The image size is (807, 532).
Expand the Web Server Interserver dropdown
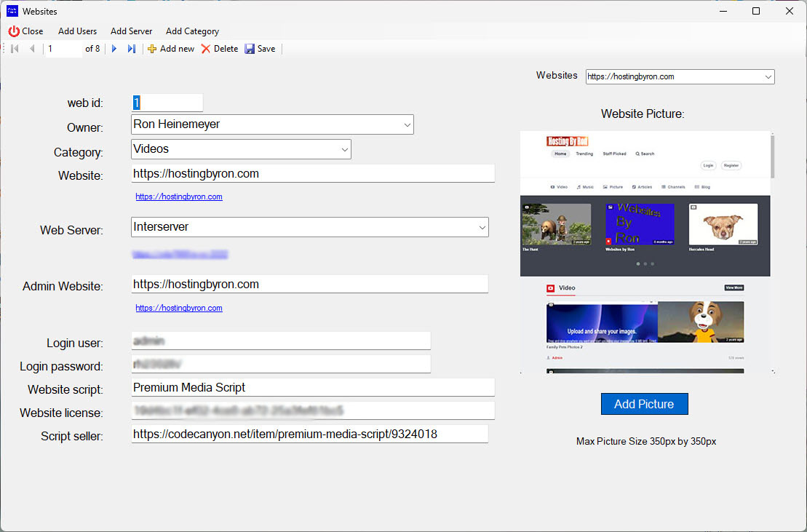pyautogui.click(x=482, y=227)
